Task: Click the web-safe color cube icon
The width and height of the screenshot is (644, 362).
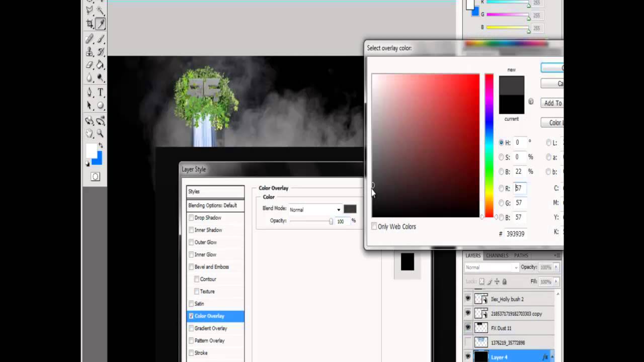Action: [x=531, y=102]
